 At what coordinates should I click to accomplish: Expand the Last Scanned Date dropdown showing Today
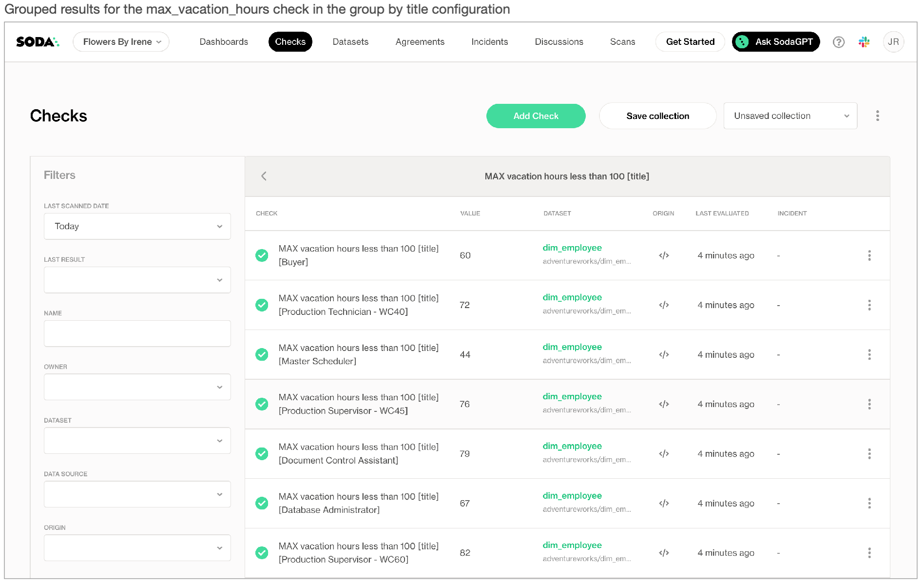[137, 226]
